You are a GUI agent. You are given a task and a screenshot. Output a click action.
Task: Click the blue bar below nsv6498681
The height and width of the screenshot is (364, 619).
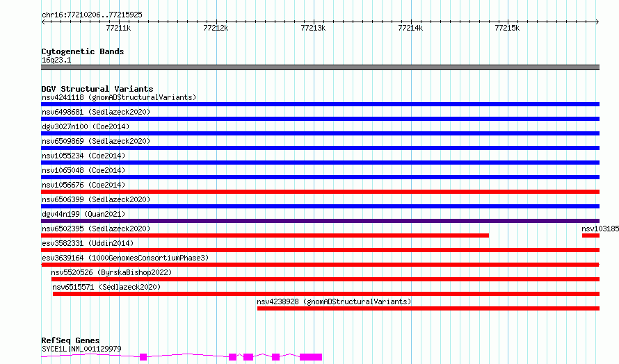320,119
